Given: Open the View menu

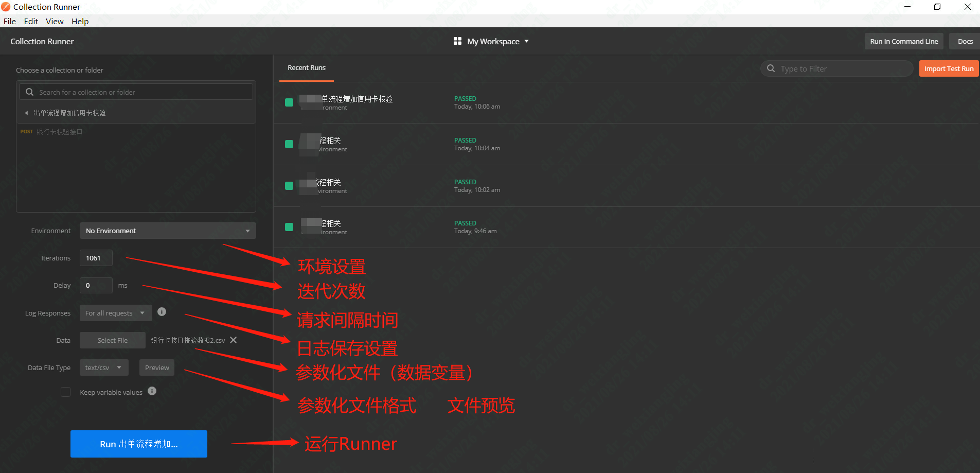Looking at the screenshot, I should (55, 21).
